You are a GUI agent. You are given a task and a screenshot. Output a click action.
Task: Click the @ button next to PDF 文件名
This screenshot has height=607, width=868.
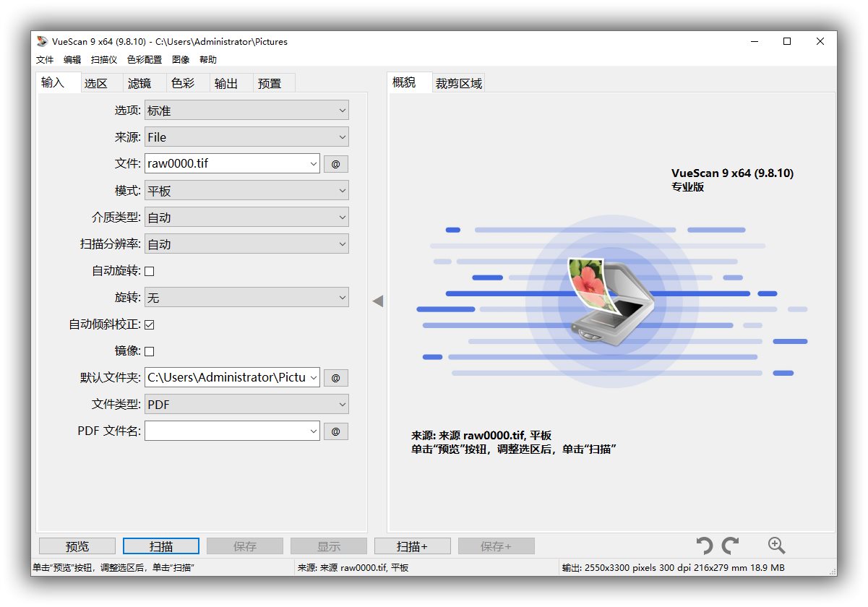tap(335, 431)
